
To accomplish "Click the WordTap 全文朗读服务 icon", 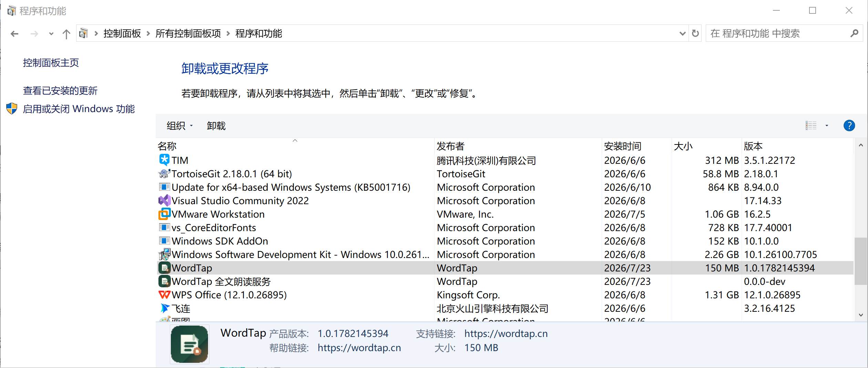I will (164, 281).
